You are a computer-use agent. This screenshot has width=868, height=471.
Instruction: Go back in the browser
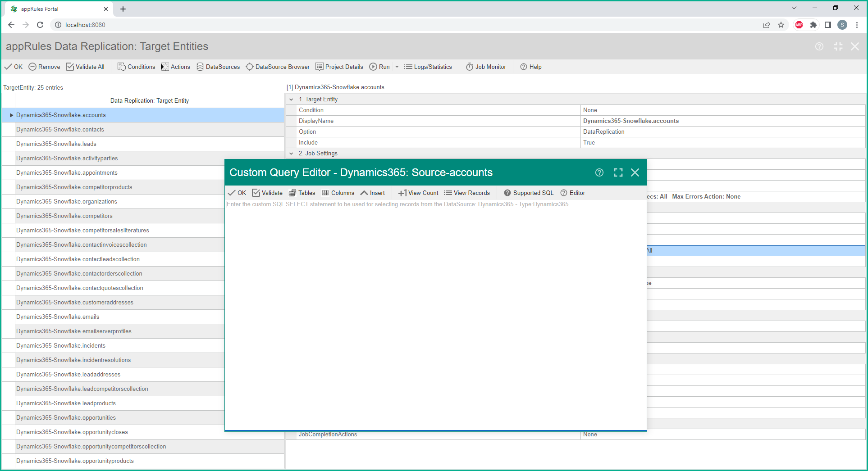tap(11, 25)
